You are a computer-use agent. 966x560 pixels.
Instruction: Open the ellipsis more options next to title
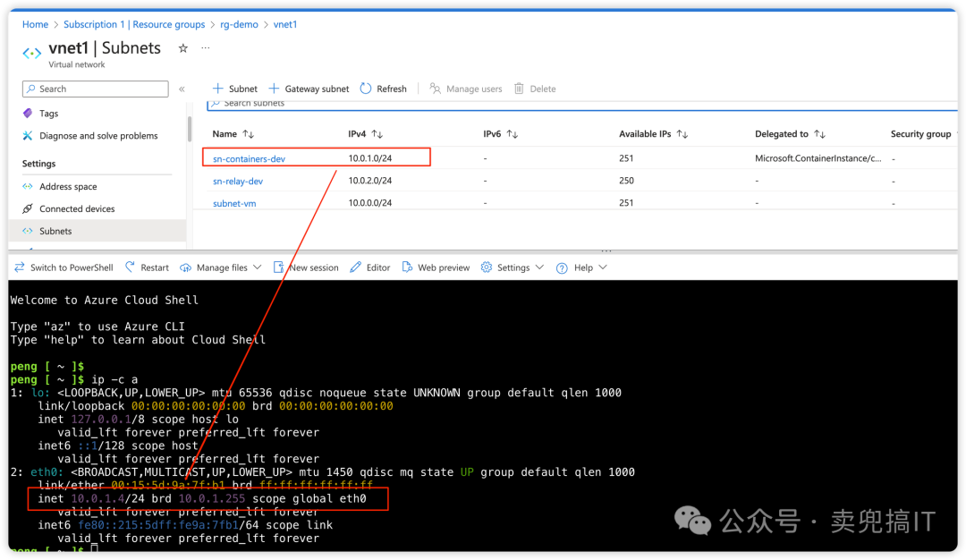coord(205,48)
